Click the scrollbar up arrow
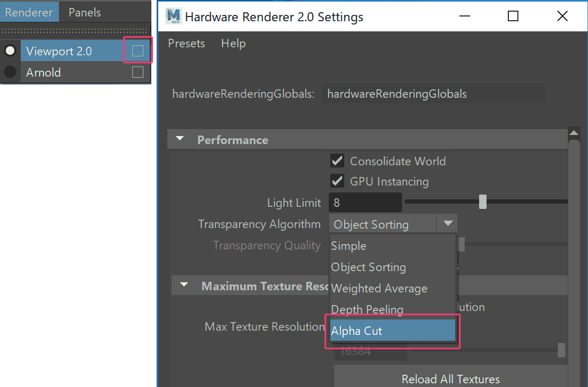Image resolution: width=588 pixels, height=387 pixels. click(x=574, y=133)
